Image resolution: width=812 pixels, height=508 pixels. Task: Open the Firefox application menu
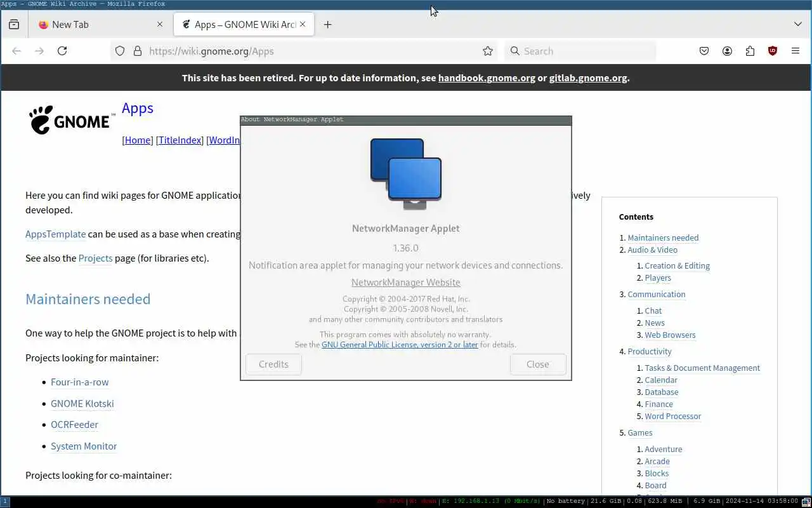tap(796, 51)
